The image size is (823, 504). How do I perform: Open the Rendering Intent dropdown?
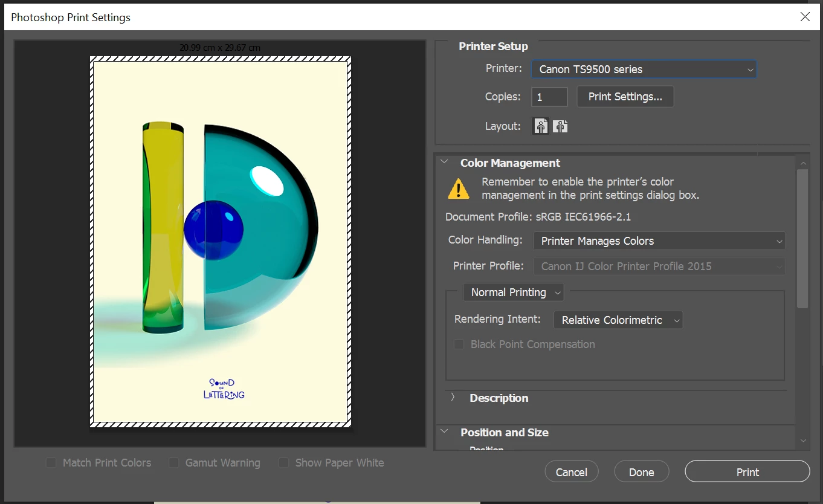pos(618,320)
